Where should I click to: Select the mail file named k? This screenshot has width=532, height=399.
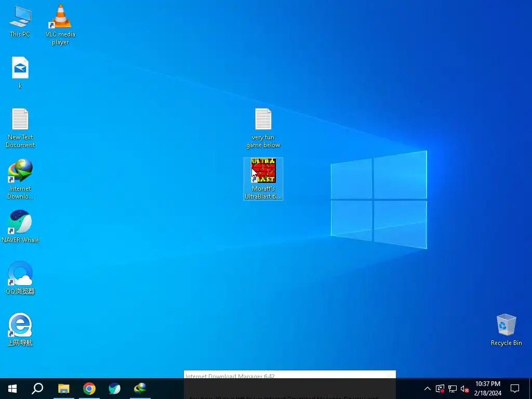click(x=20, y=73)
